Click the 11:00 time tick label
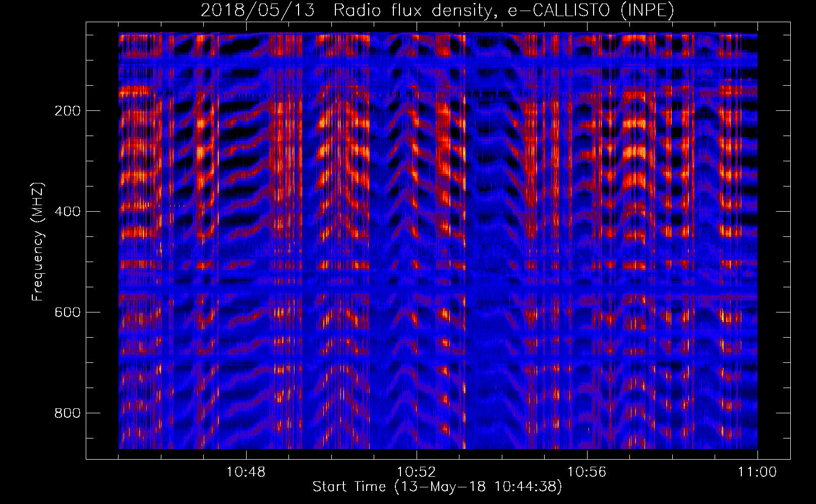 click(x=757, y=472)
